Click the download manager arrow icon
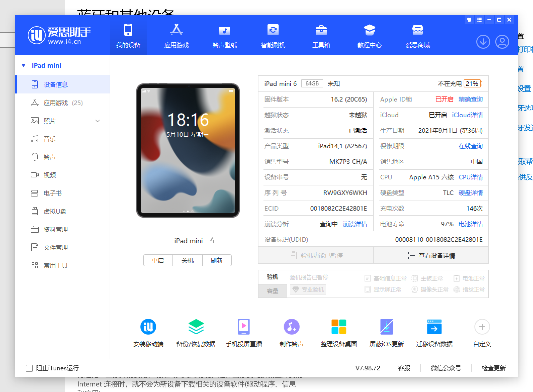The width and height of the screenshot is (533, 392). point(483,42)
